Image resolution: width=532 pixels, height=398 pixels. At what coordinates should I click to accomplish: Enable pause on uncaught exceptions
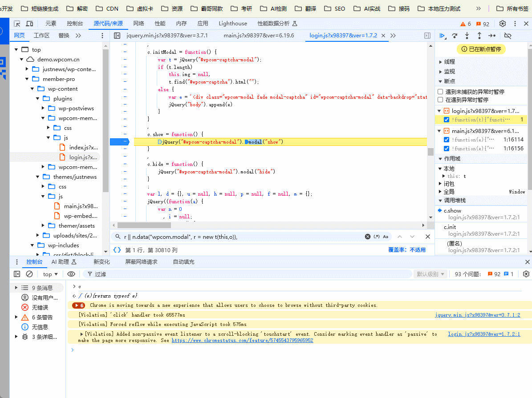pos(440,92)
